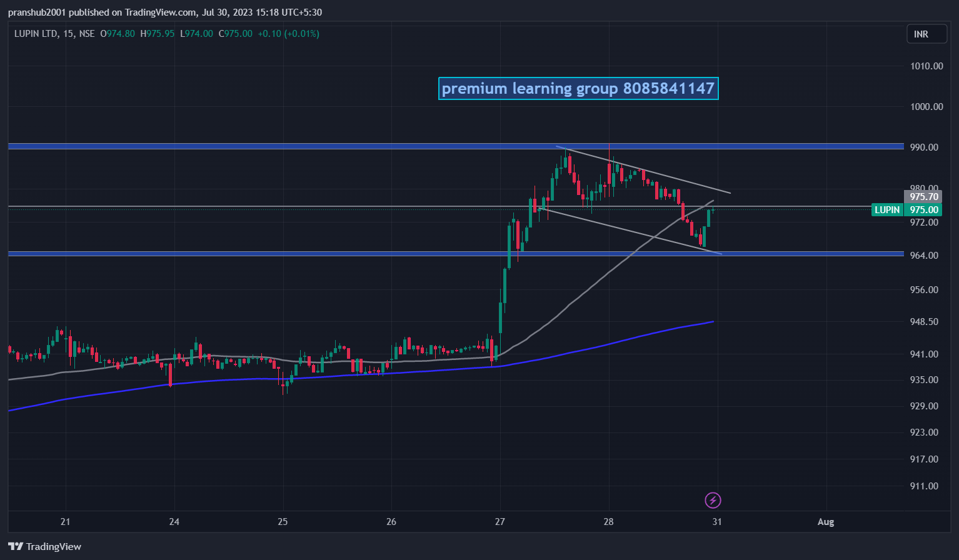
Task: Click the 941.00 price axis label
Action: (924, 354)
